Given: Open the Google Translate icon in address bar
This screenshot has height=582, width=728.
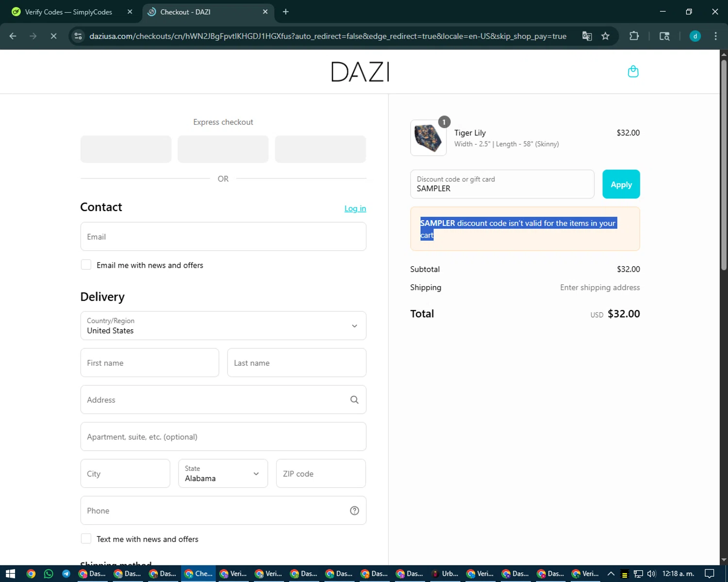Looking at the screenshot, I should pos(587,36).
